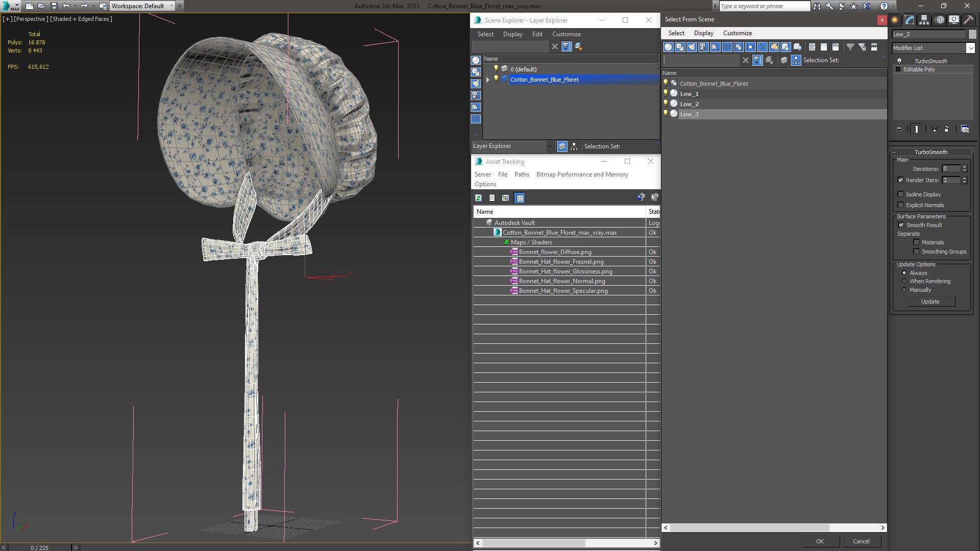Open the Layer Explorer dropdown
This screenshot has width=980, height=551.
click(x=550, y=146)
